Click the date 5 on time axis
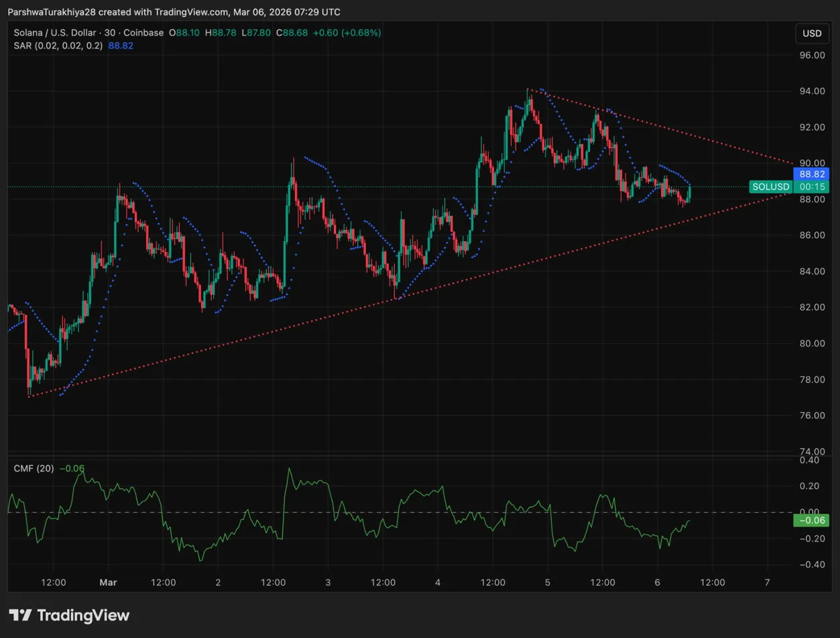 click(x=548, y=582)
